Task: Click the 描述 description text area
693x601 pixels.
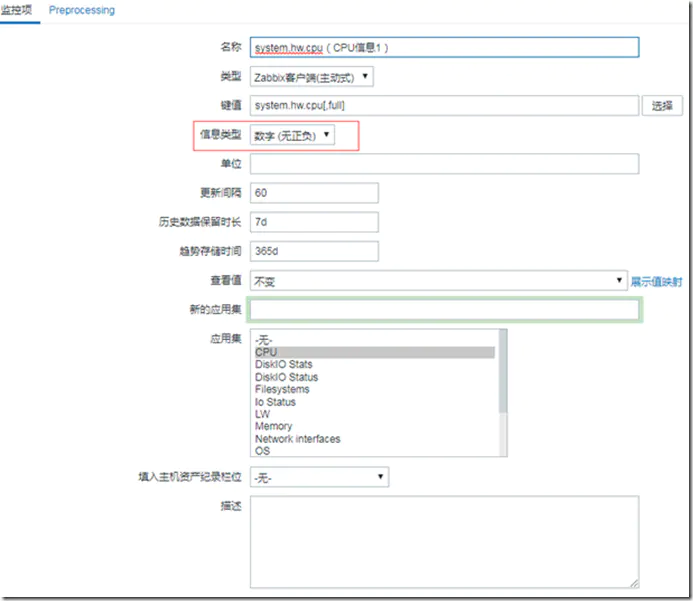Action: (444, 542)
